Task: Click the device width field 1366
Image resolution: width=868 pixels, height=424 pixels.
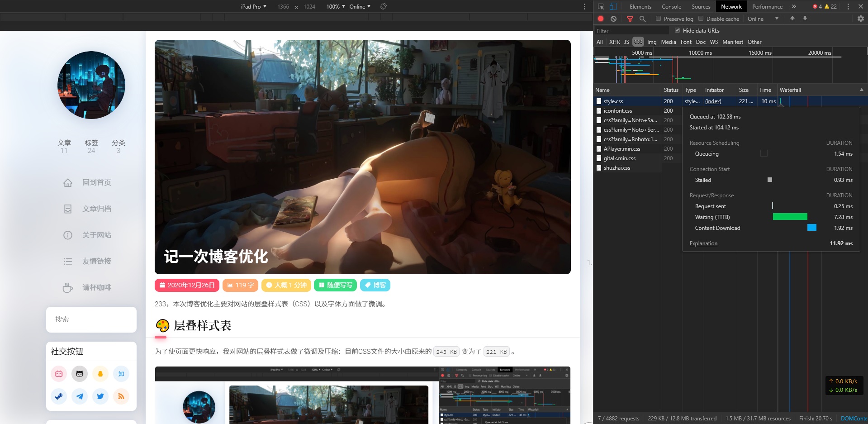Action: coord(283,6)
